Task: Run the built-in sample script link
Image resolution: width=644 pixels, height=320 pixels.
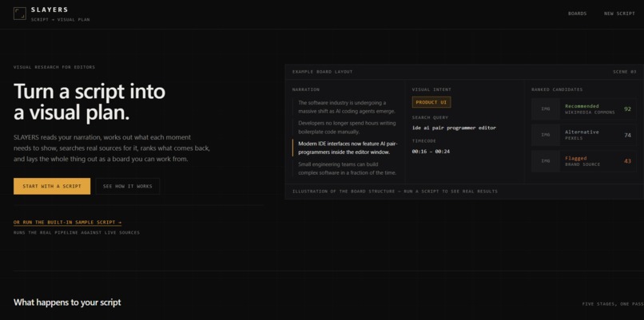Action: coord(67,223)
